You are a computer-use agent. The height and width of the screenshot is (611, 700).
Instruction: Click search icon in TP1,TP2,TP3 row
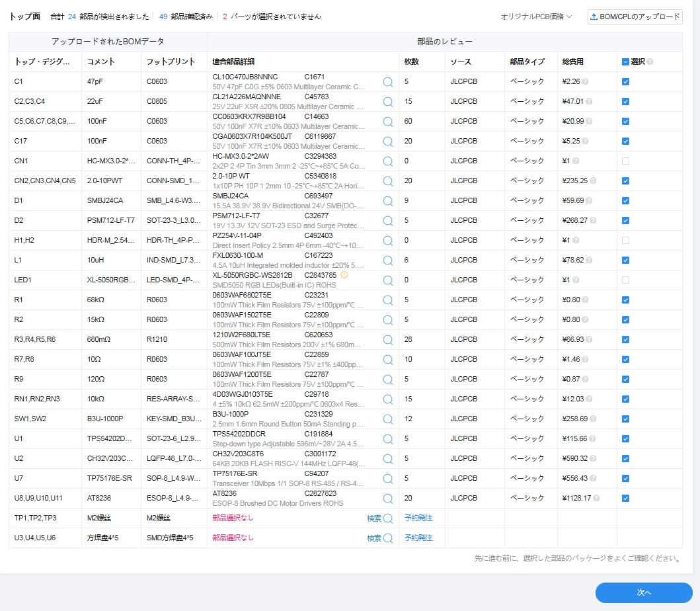click(388, 518)
